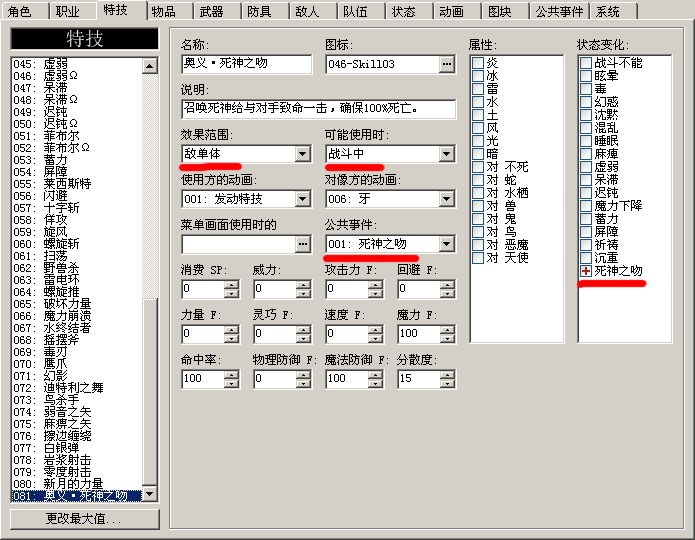
Task: Increase 消费 SP value with up arrow
Action: 231,285
